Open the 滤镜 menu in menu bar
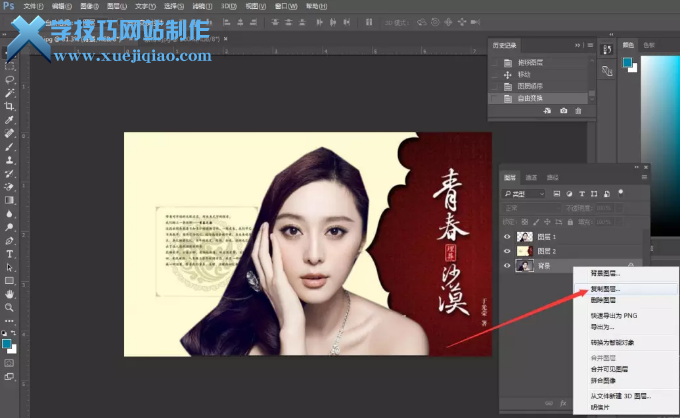This screenshot has width=680, height=418. [x=200, y=5]
